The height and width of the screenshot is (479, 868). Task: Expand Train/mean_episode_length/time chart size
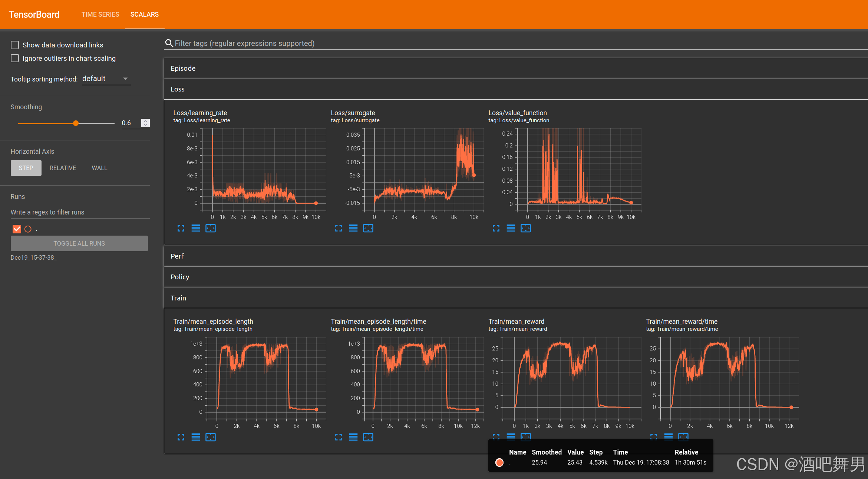click(x=338, y=437)
